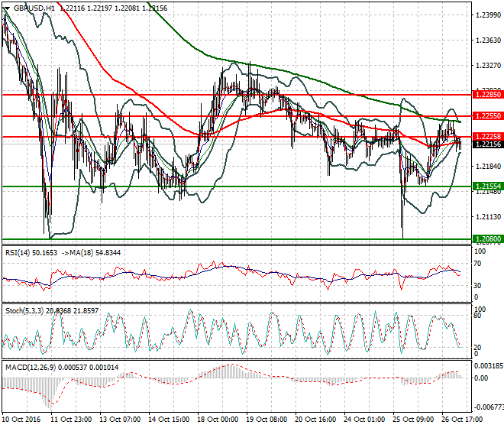Select the 1.22258 red level price label
Viewport: 504px width, 428px height.
coord(488,137)
